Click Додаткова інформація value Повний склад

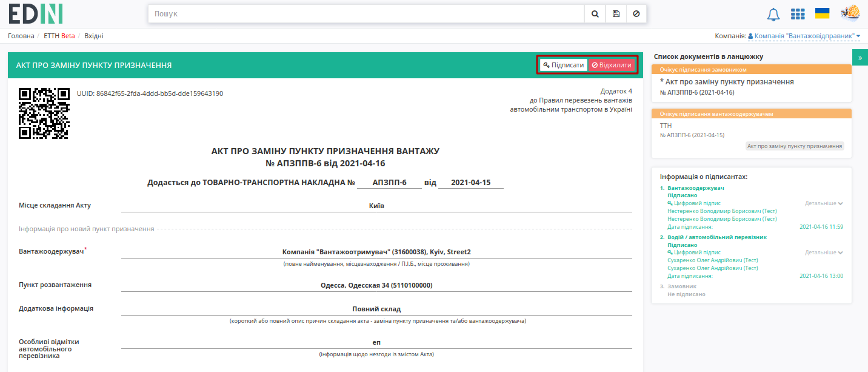[376, 309]
